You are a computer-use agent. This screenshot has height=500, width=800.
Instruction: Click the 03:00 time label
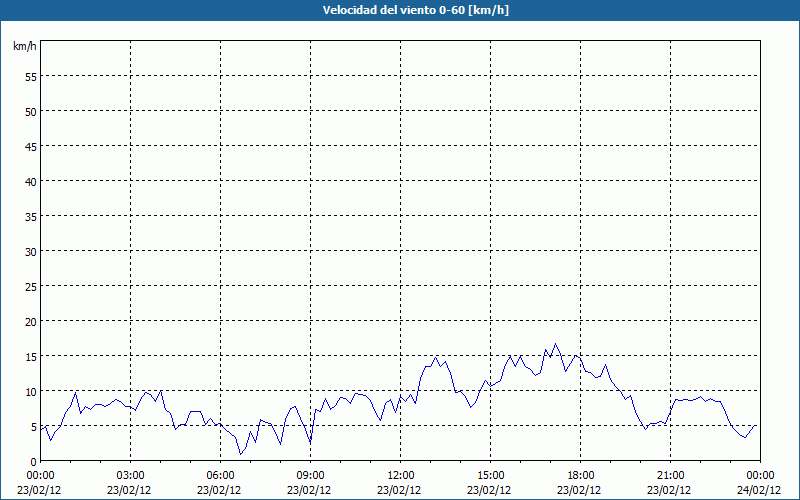pyautogui.click(x=131, y=476)
